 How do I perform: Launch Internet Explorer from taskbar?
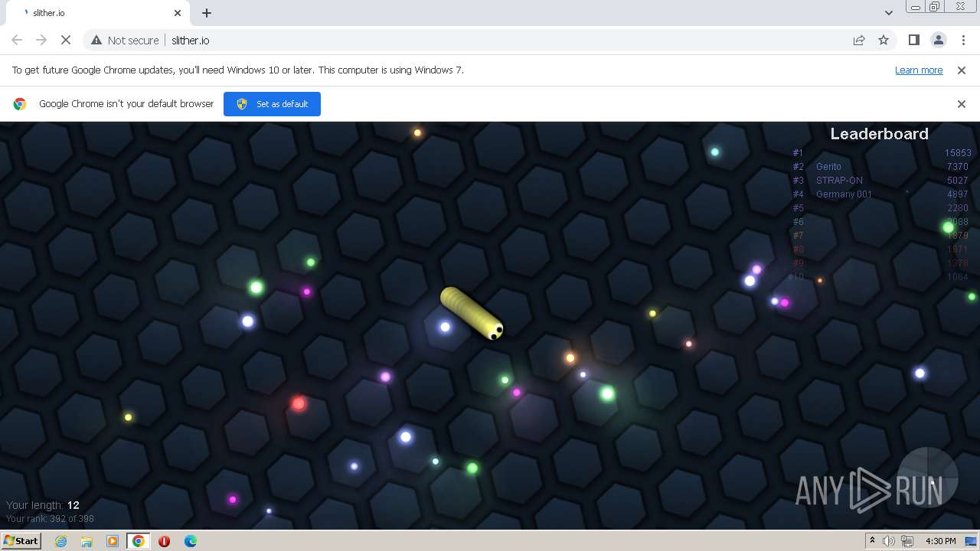(x=61, y=541)
